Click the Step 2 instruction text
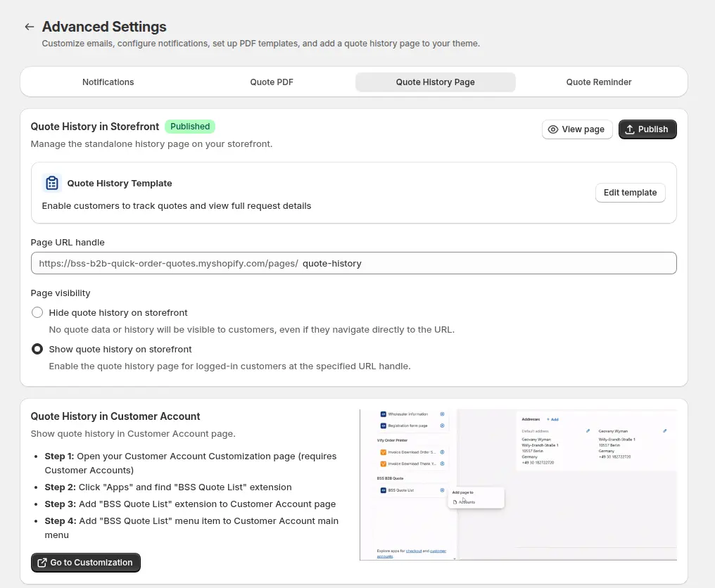The image size is (715, 588). [167, 487]
